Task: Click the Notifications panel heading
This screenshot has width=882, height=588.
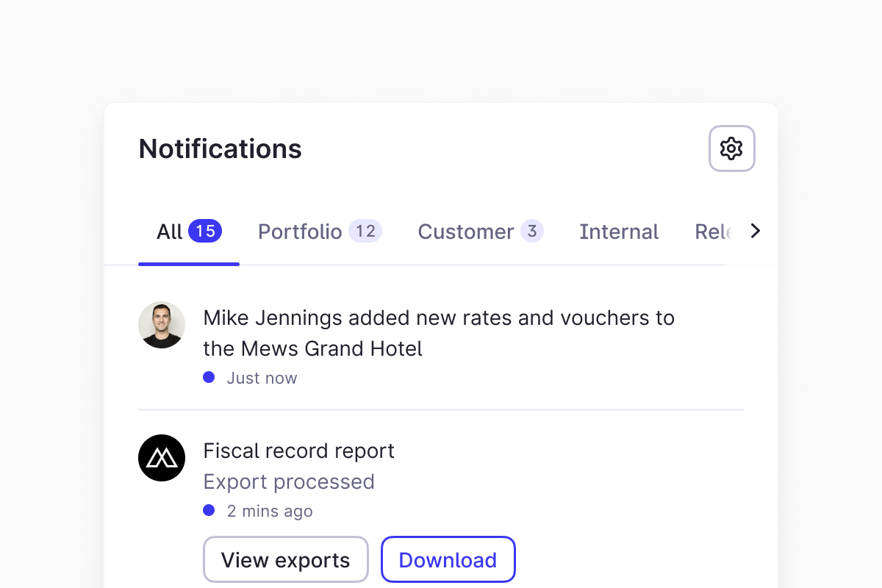Action: point(220,149)
